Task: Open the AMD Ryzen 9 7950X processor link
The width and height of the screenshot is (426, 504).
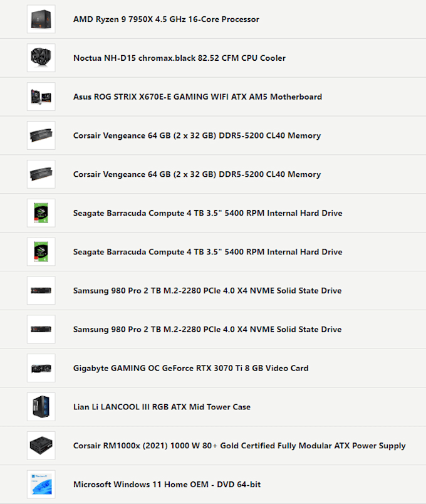Action: [x=166, y=19]
